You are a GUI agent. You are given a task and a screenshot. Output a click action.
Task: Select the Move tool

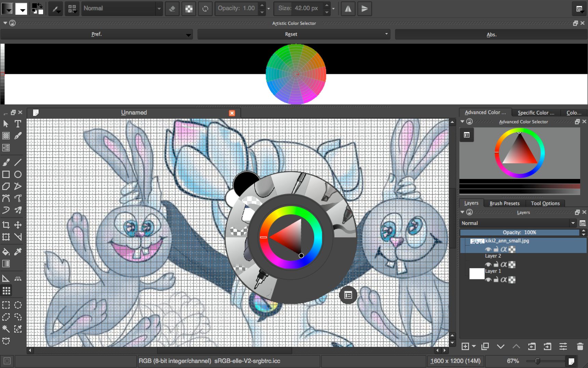pyautogui.click(x=18, y=225)
